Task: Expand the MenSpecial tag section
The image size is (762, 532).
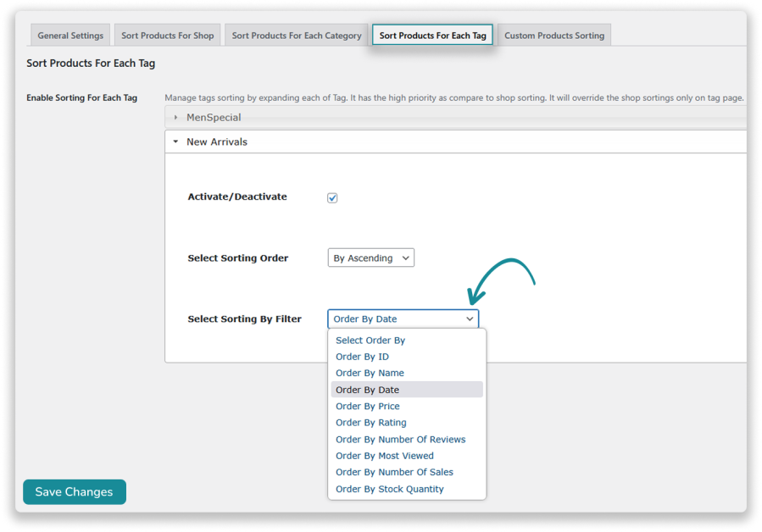Action: [x=214, y=118]
